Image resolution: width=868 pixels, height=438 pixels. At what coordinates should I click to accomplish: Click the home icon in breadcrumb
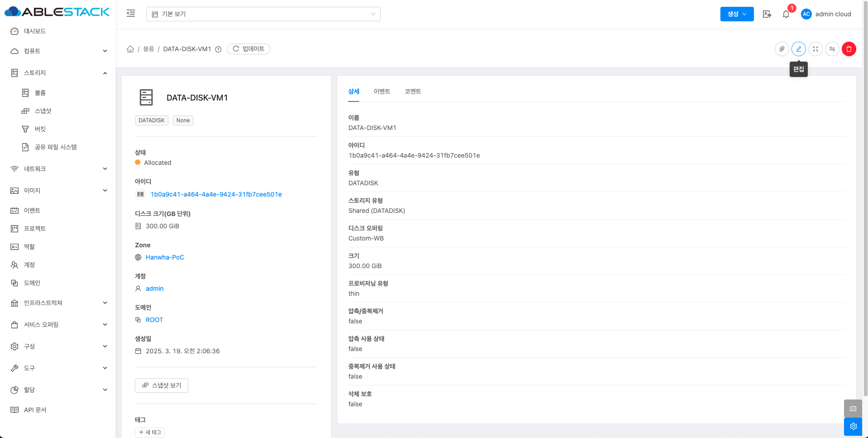[130, 49]
